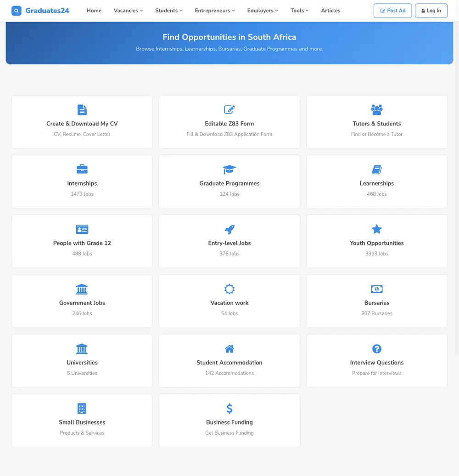Click the '124 Jobs' count text

pyautogui.click(x=229, y=194)
